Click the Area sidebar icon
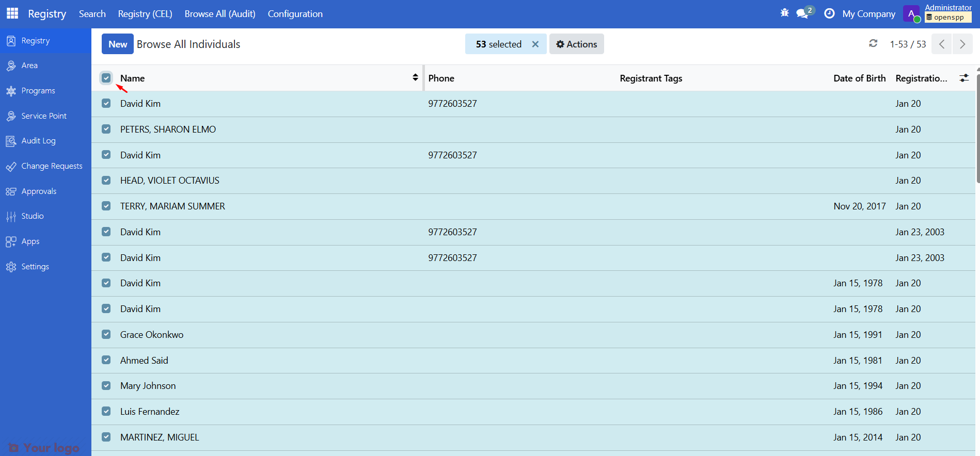Viewport: 980px width, 456px height. point(11,66)
